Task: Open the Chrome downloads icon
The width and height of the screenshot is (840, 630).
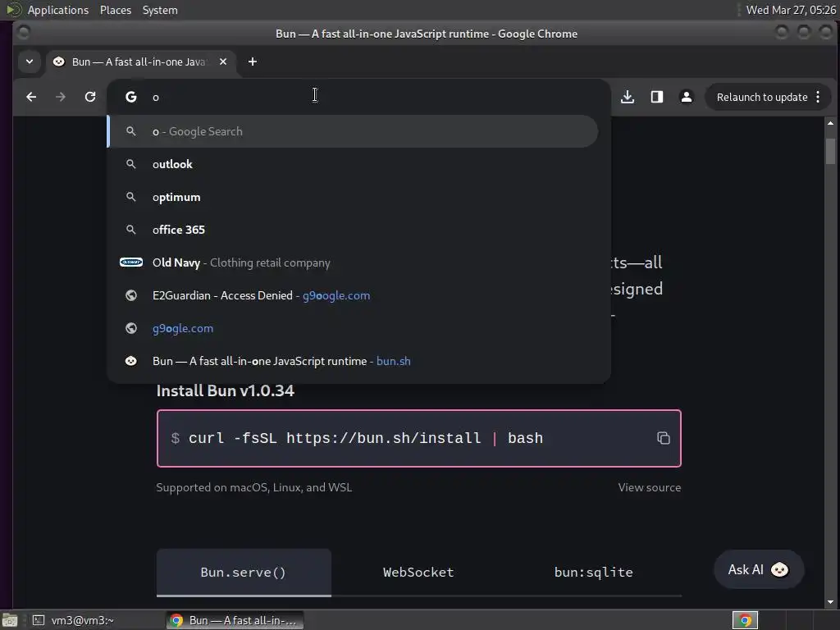Action: 628,97
